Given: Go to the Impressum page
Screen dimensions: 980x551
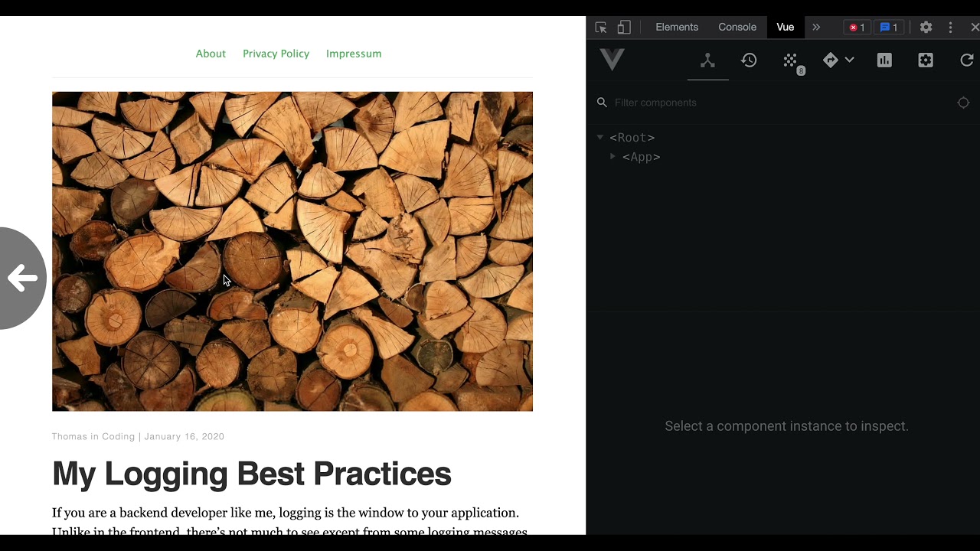Looking at the screenshot, I should point(354,54).
